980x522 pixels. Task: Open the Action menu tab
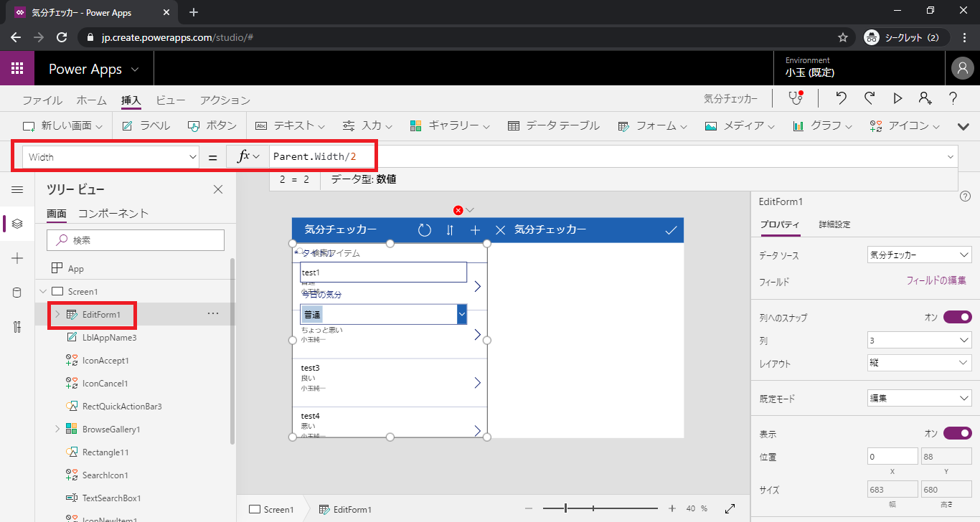(225, 100)
